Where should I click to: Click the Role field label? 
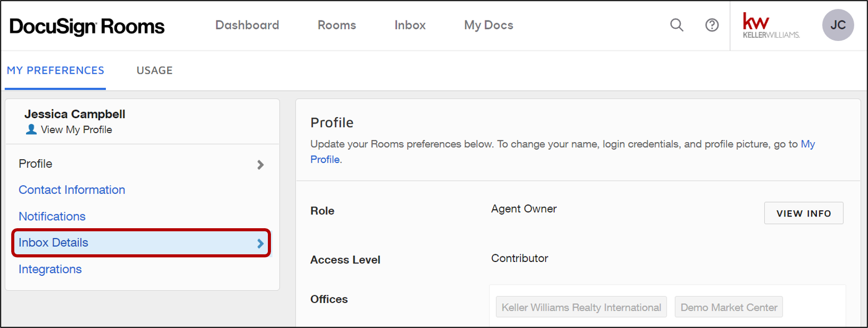323,211
